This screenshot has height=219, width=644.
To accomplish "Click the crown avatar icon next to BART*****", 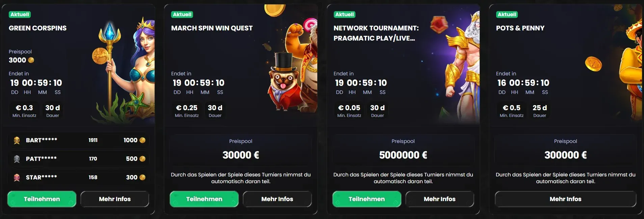I will coord(17,140).
